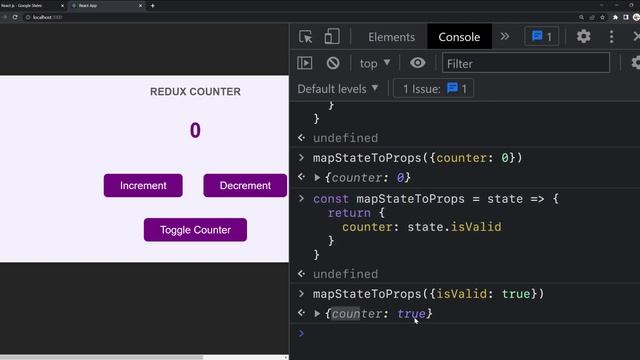
Task: Reload the page in the browser
Action: tap(15, 17)
